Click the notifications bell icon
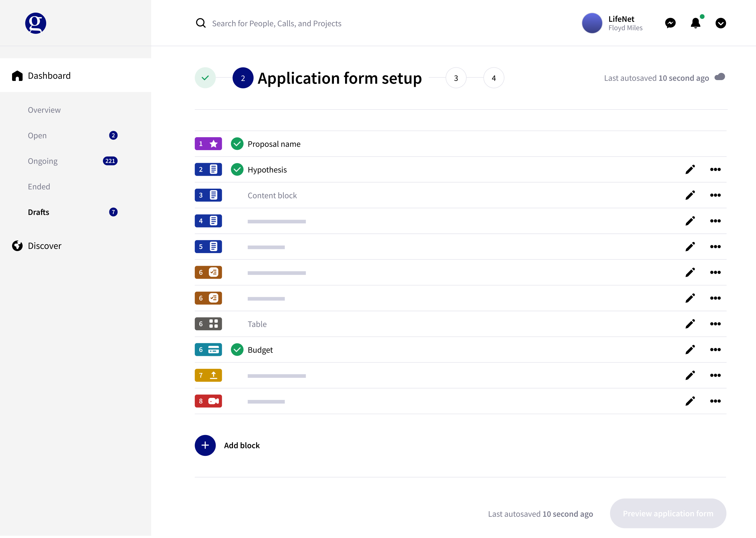This screenshot has width=756, height=538. pos(695,23)
